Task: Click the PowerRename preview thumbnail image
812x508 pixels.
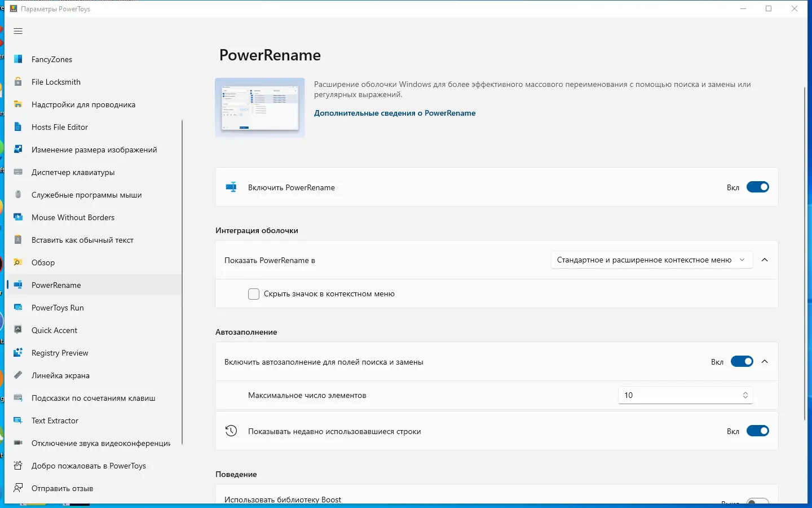Action: pos(260,107)
